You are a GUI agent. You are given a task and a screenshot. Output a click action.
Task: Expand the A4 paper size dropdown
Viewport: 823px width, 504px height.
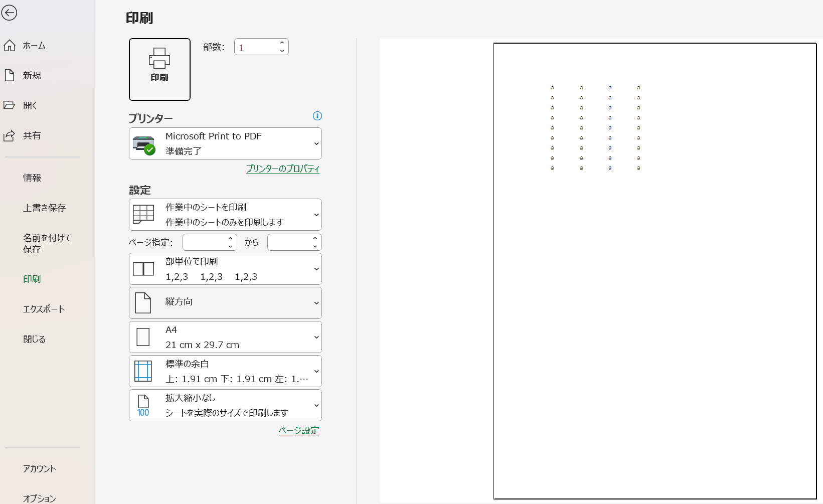(x=225, y=337)
